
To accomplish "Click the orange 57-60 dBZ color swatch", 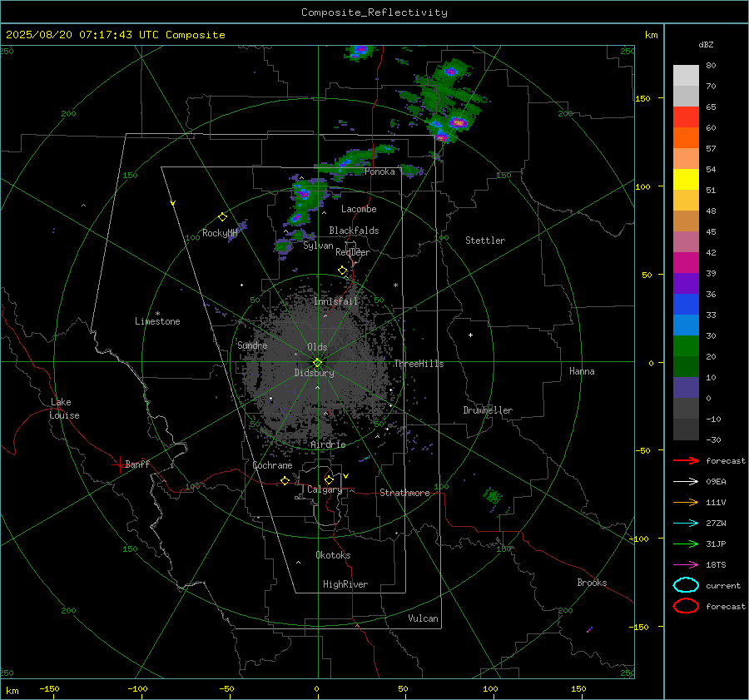I will pyautogui.click(x=686, y=138).
